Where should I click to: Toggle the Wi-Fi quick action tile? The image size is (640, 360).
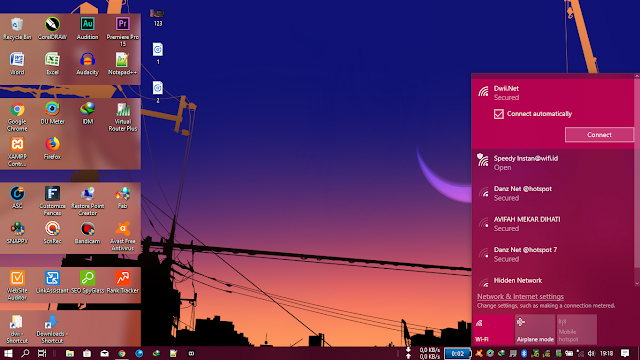(x=493, y=329)
